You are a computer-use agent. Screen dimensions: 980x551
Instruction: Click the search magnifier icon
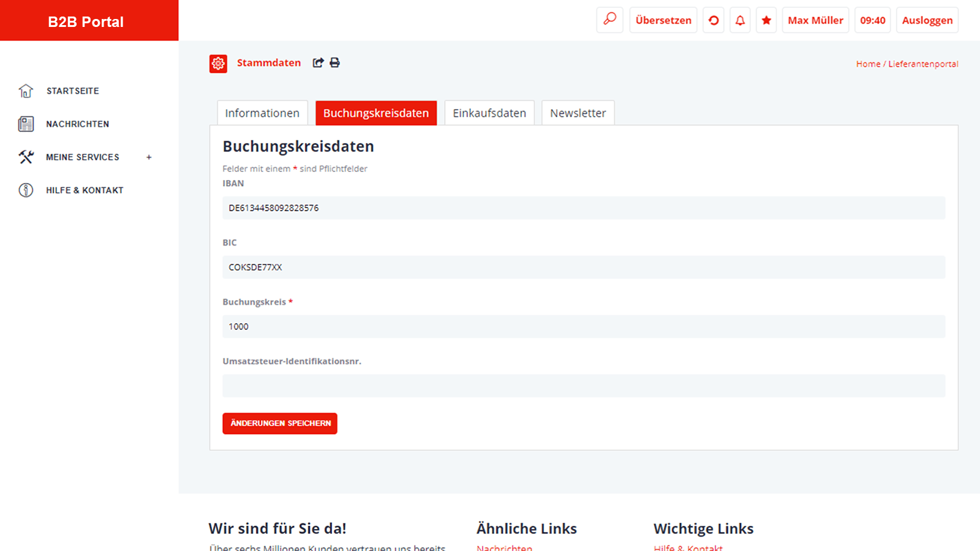point(609,20)
